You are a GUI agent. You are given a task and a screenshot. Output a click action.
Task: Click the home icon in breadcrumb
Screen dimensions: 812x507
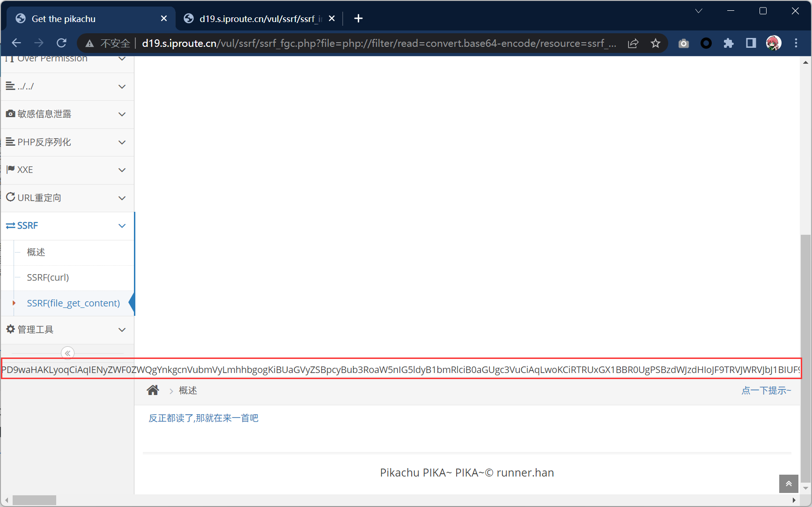coord(153,390)
